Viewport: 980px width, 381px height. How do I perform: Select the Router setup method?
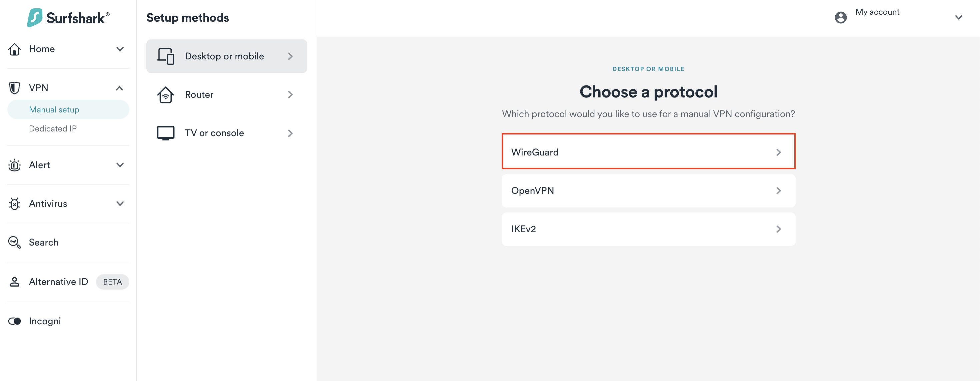coord(226,95)
